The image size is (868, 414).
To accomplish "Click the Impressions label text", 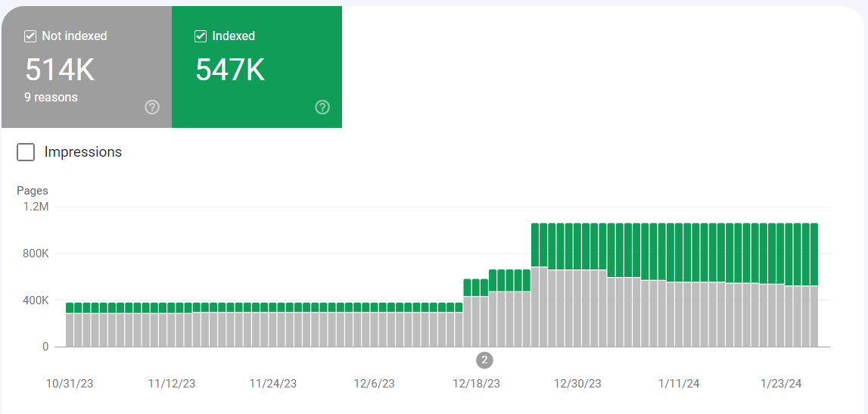I will point(83,152).
